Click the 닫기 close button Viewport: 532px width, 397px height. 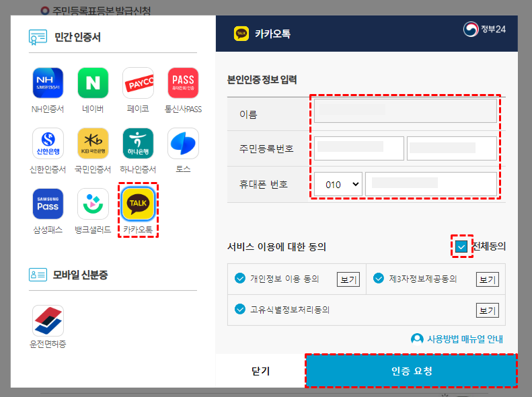[260, 371]
